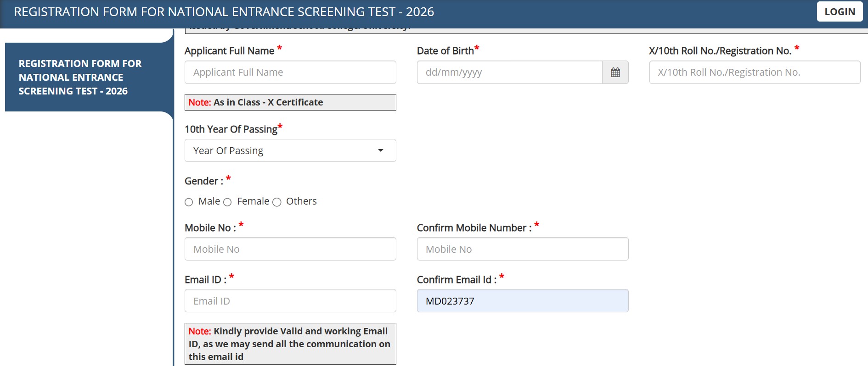This screenshot has width=868, height=366.
Task: Click the page header title text
Action: pos(224,12)
